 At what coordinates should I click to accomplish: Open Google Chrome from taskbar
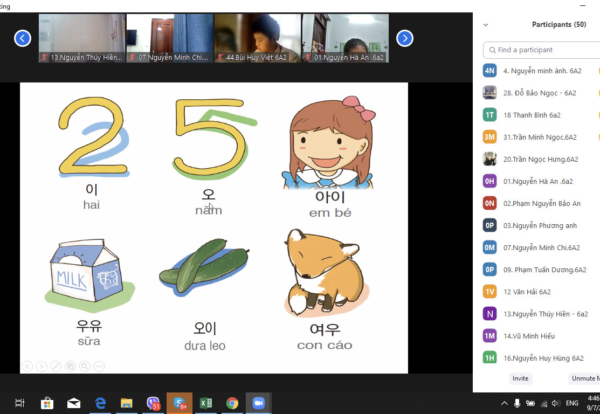232,403
